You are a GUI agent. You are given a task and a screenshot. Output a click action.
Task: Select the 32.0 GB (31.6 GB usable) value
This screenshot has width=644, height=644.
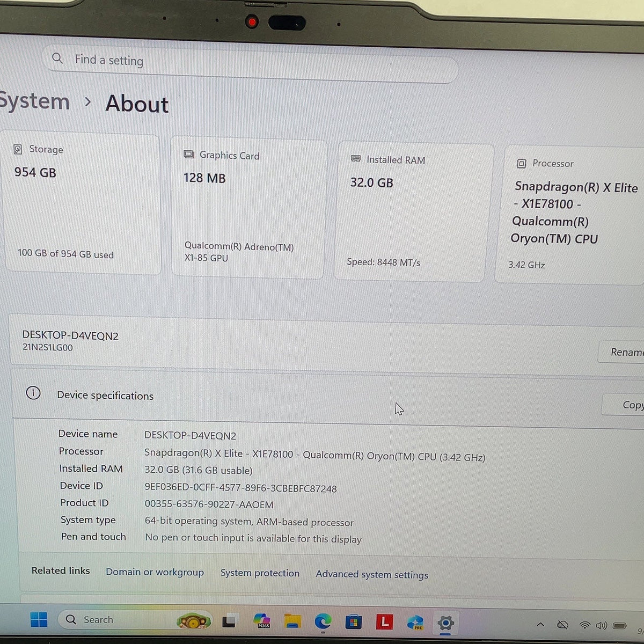pyautogui.click(x=198, y=470)
